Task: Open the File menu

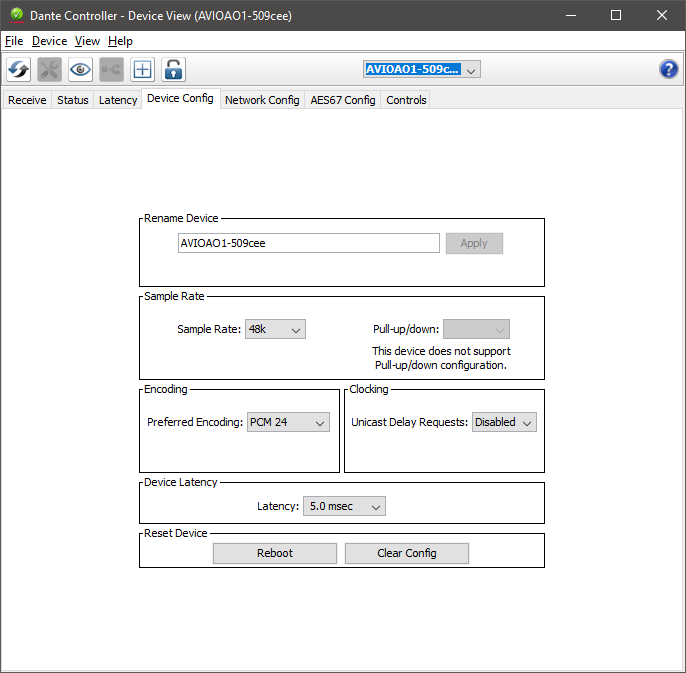Action: point(14,41)
